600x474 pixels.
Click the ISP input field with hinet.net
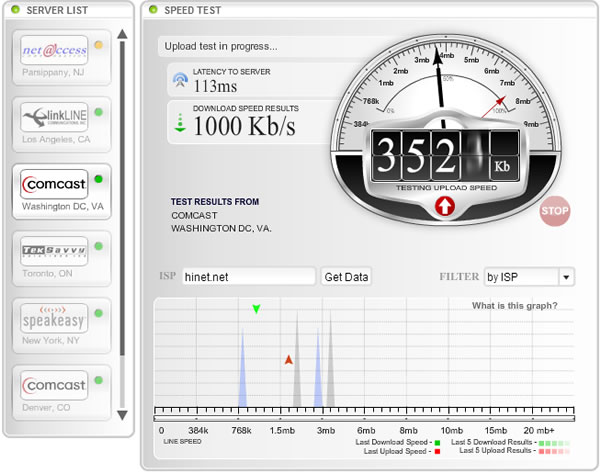pos(248,277)
